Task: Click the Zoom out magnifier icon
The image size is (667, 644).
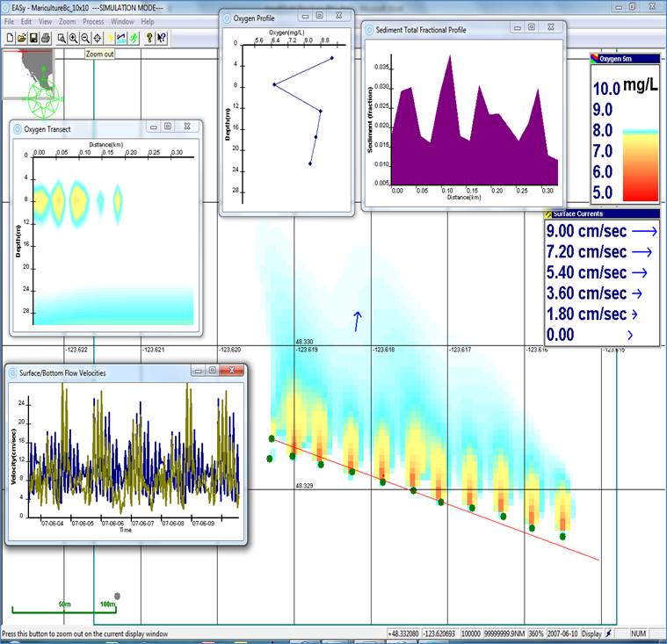Action: (x=85, y=38)
